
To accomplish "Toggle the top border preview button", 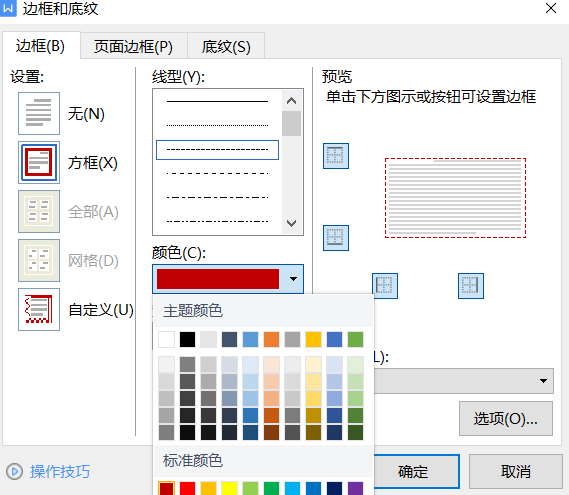I will [x=336, y=156].
